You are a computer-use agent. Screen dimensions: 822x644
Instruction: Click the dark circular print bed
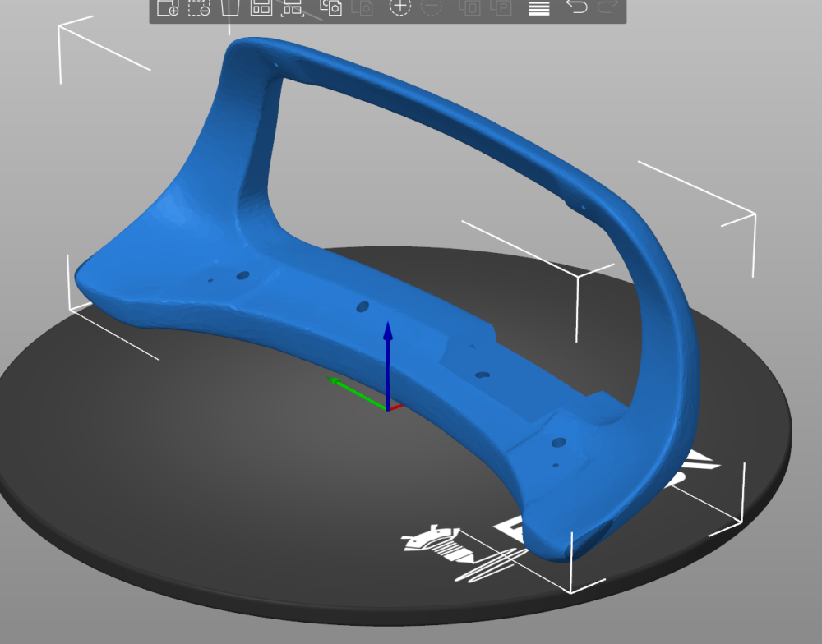205,493
